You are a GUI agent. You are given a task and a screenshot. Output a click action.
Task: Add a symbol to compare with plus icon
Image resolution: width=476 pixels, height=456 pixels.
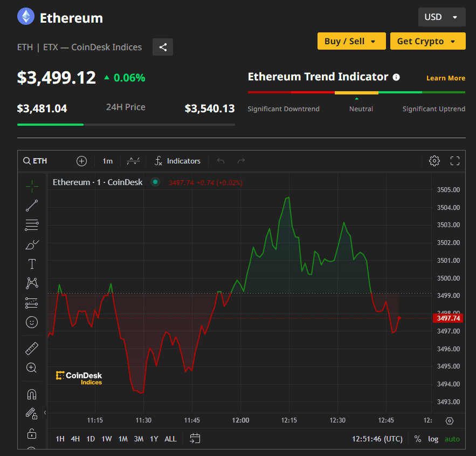pyautogui.click(x=81, y=161)
